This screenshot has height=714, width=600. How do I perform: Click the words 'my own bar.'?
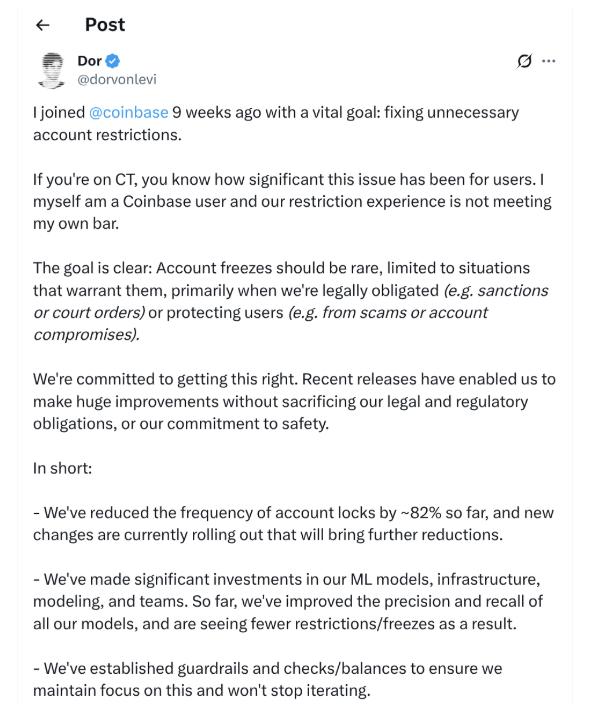[76, 224]
